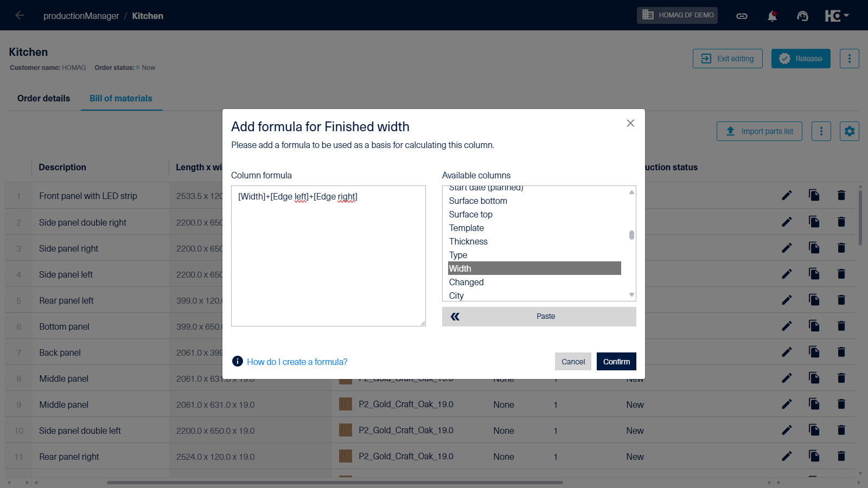Switch to the Bill of materials tab
The height and width of the screenshot is (488, 868).
click(121, 98)
